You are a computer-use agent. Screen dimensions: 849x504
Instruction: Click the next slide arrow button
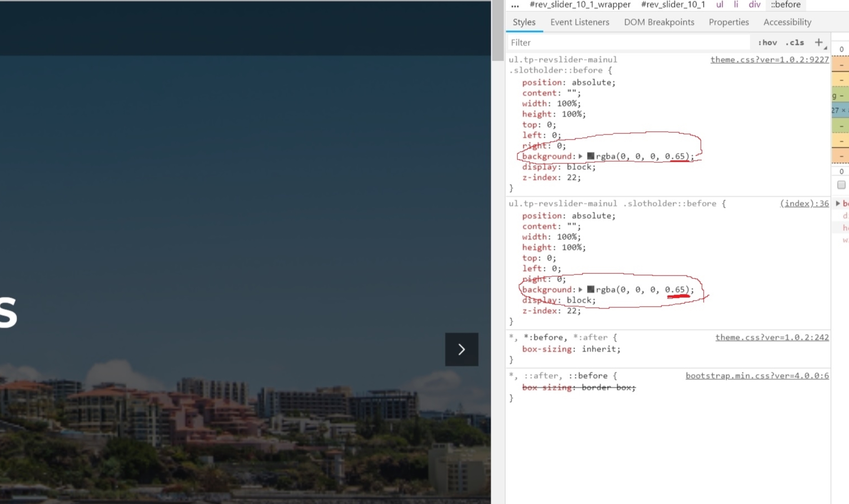pos(461,349)
